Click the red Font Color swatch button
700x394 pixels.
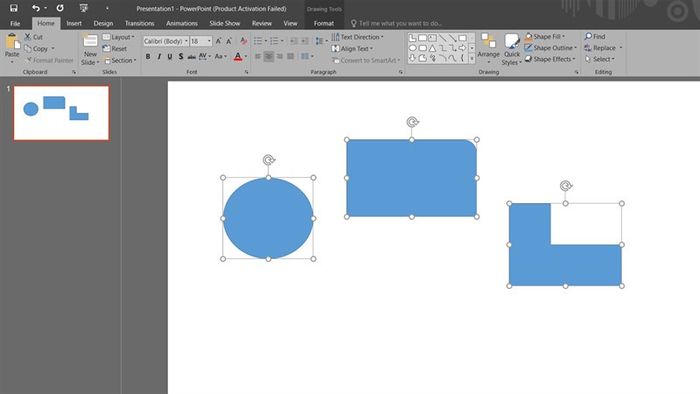(238, 57)
